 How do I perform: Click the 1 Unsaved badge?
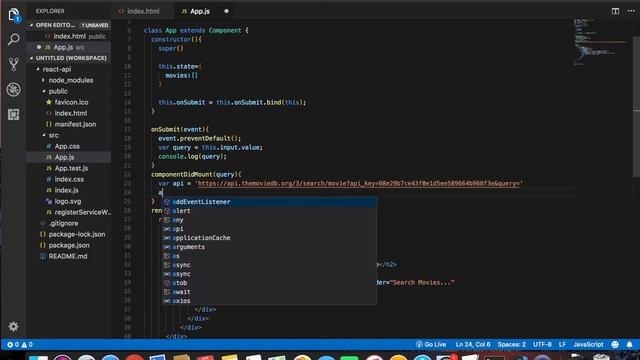coord(95,25)
